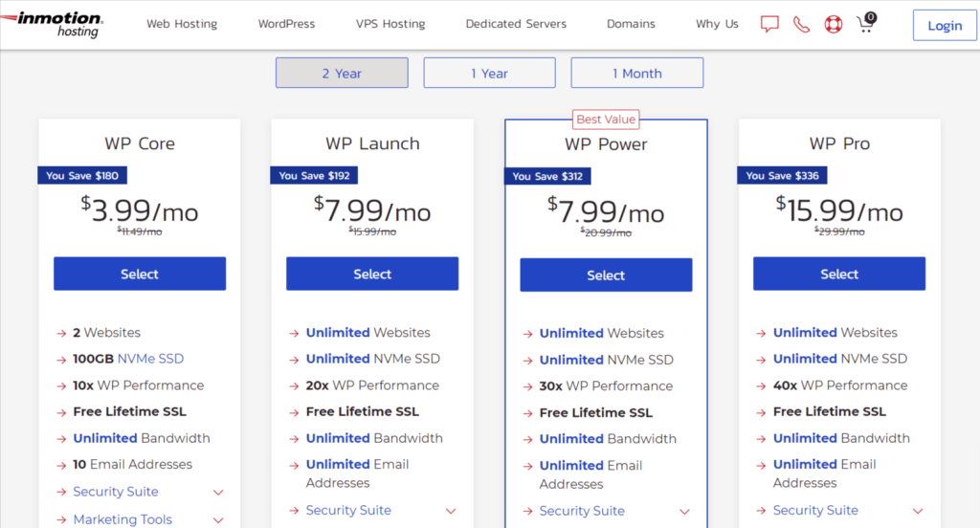Click the You Save $180 badge
The width and height of the screenshot is (980, 528).
[82, 176]
